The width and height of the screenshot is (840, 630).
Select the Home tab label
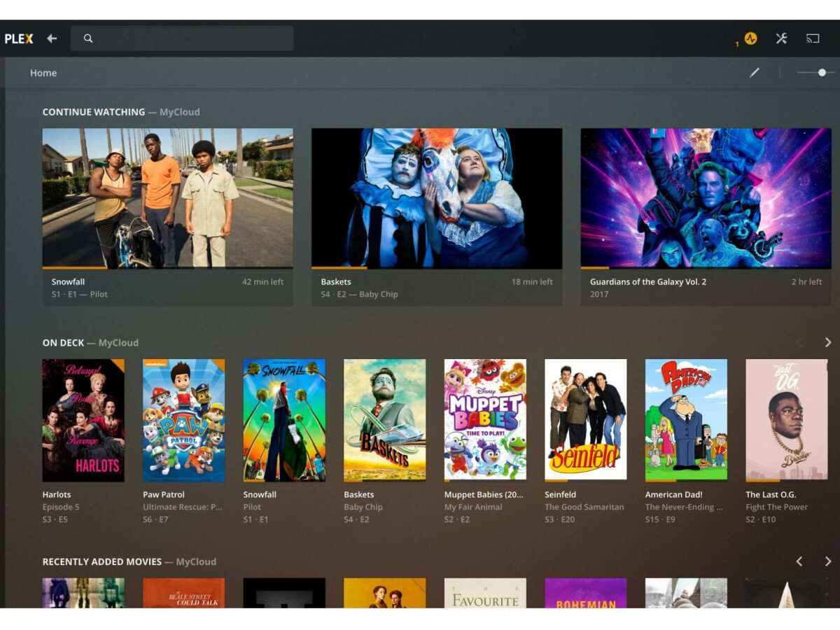tap(43, 73)
